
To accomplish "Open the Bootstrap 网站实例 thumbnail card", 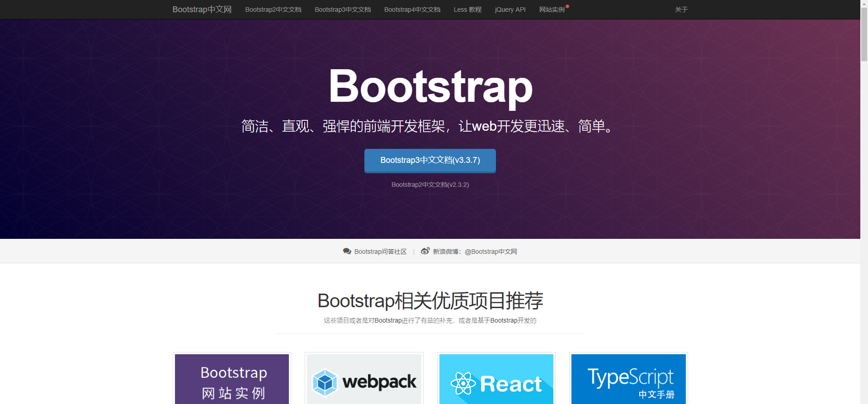I will (232, 379).
